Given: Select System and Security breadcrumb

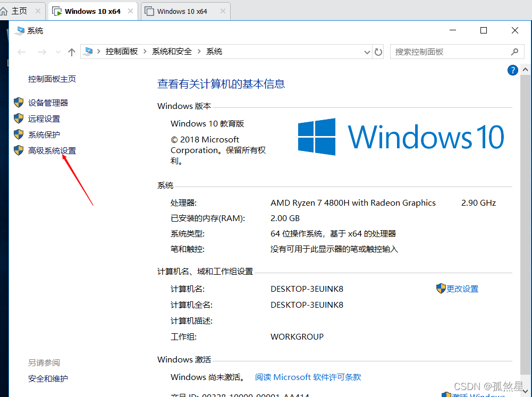Looking at the screenshot, I should (172, 52).
